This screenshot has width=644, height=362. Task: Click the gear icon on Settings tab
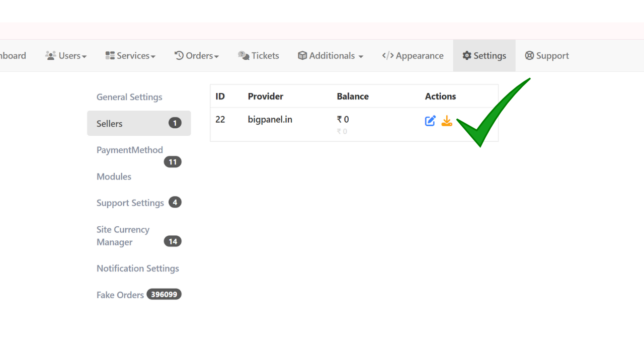click(467, 55)
